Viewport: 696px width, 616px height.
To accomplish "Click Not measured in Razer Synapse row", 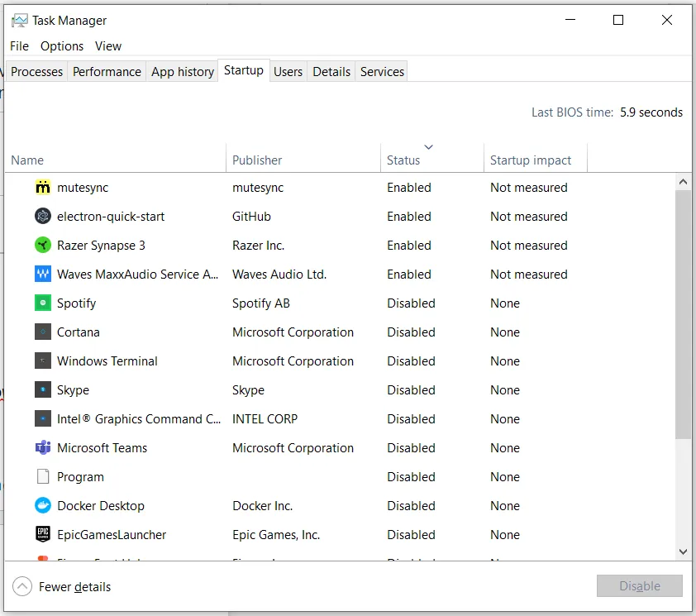I will tap(529, 245).
